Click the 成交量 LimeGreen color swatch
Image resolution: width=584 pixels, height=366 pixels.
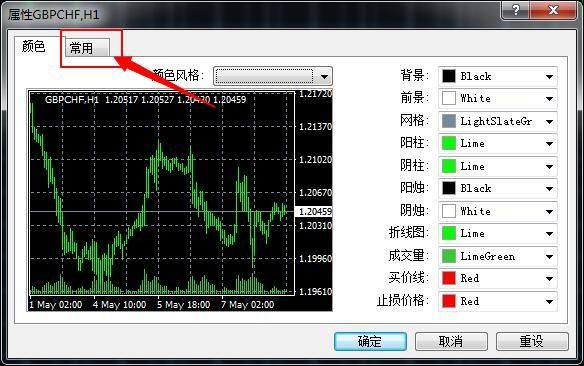click(448, 256)
